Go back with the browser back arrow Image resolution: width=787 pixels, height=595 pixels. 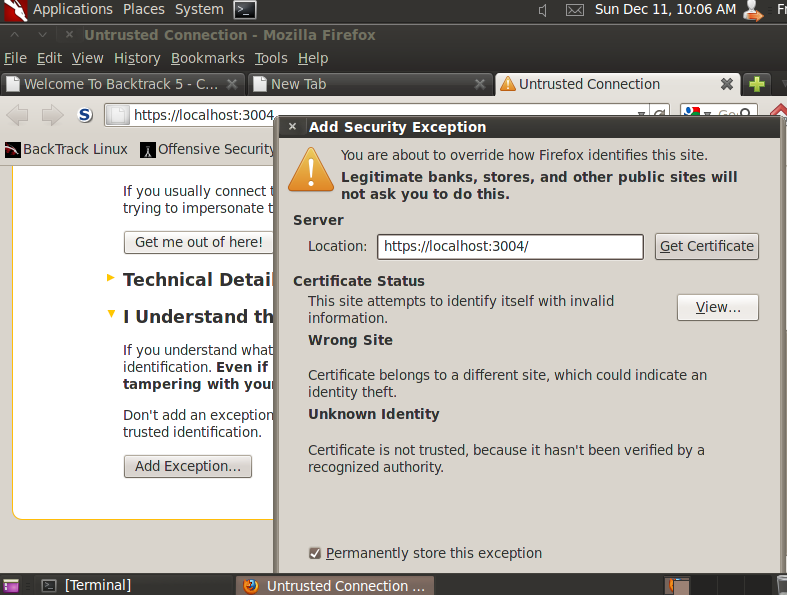[18, 115]
